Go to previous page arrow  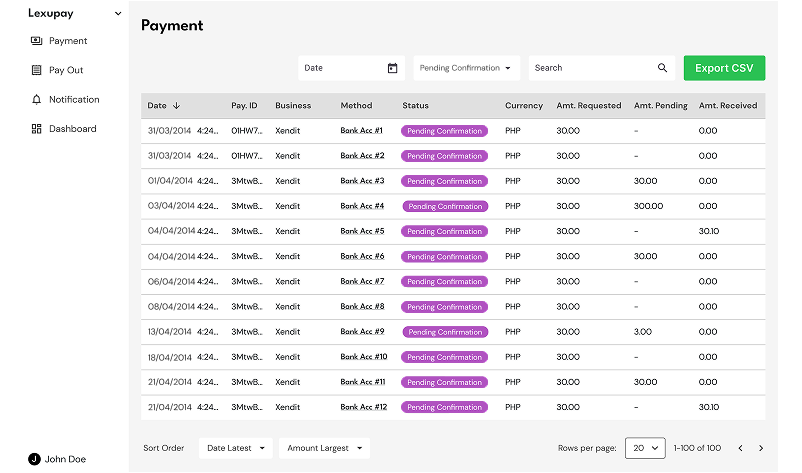(x=740, y=448)
